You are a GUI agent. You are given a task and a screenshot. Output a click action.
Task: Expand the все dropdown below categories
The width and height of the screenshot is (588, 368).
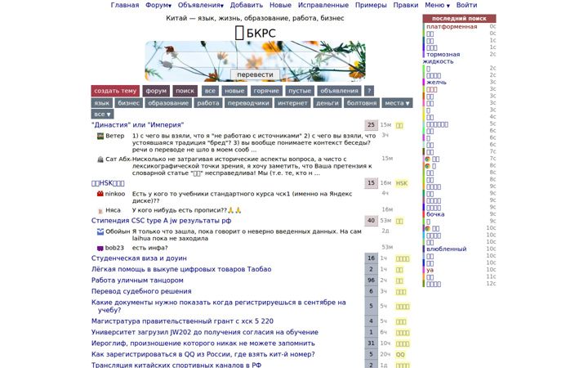pos(102,114)
